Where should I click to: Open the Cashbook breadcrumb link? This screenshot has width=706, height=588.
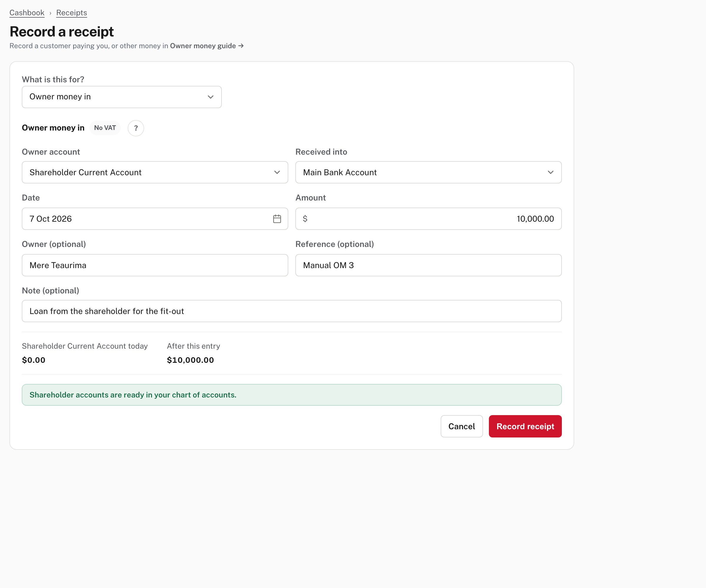point(27,13)
